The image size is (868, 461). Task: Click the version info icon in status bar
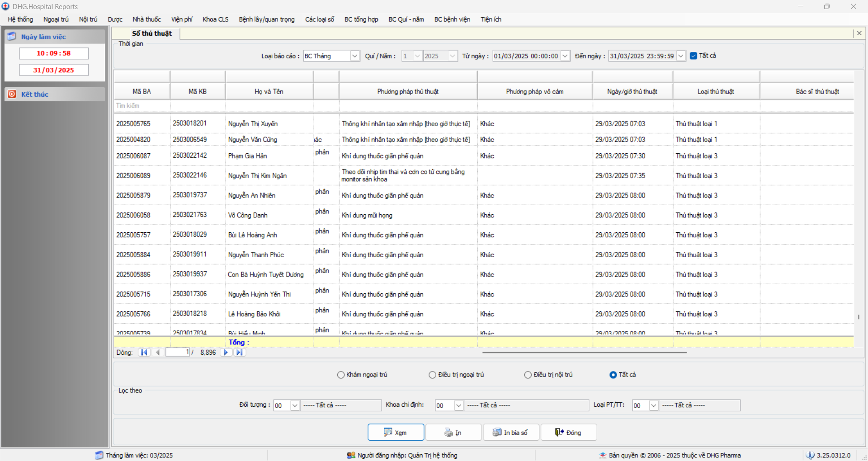[810, 455]
